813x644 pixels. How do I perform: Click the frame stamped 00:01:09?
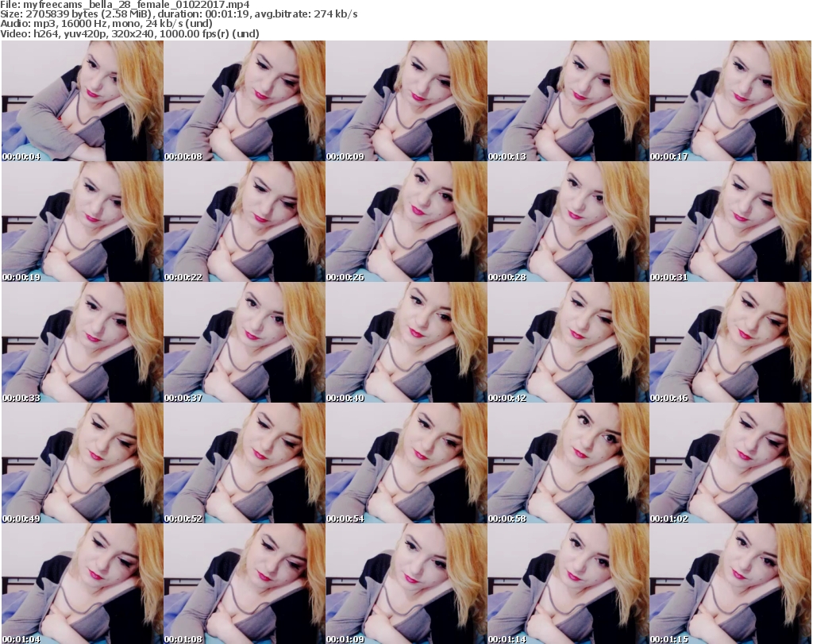[x=406, y=584]
